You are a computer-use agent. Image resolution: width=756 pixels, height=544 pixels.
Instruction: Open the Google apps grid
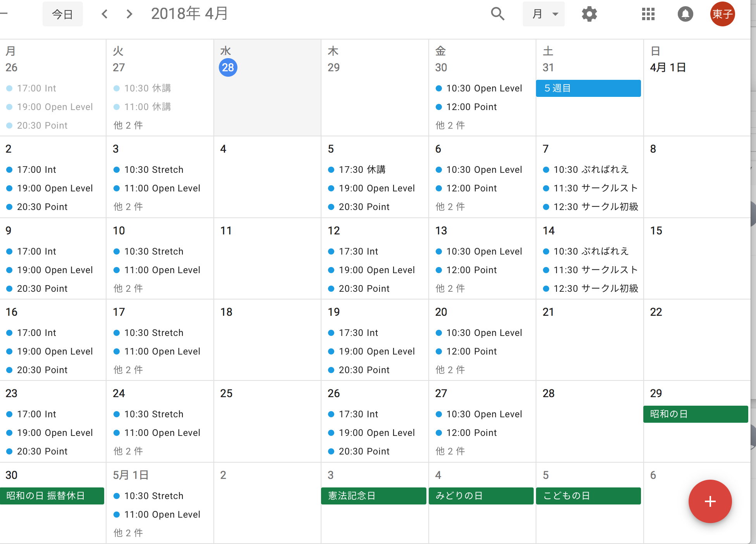pos(648,14)
